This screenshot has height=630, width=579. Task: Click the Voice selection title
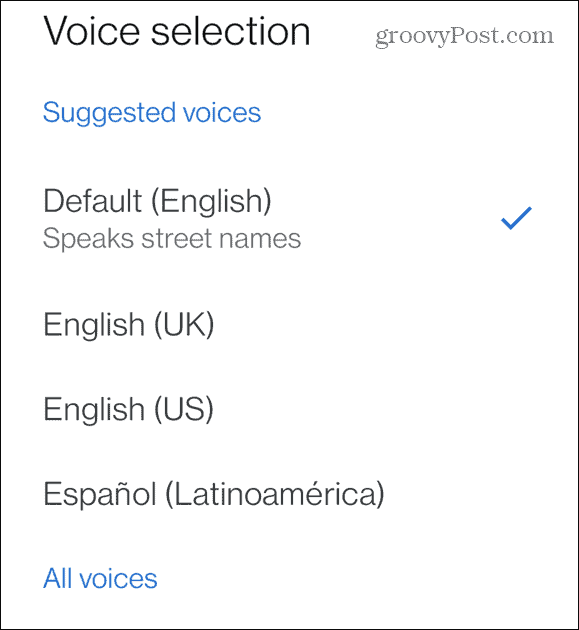point(177,31)
